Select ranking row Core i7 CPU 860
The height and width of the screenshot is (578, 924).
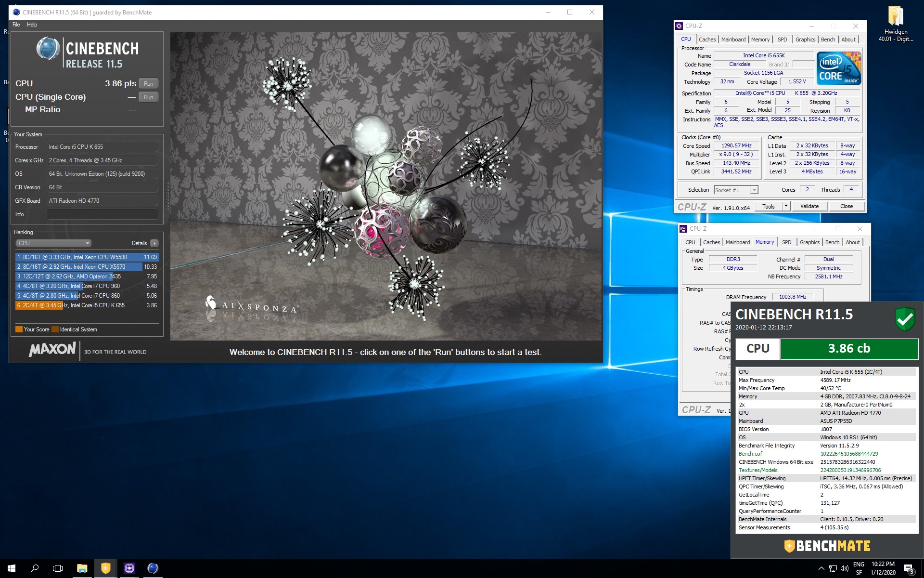click(87, 296)
